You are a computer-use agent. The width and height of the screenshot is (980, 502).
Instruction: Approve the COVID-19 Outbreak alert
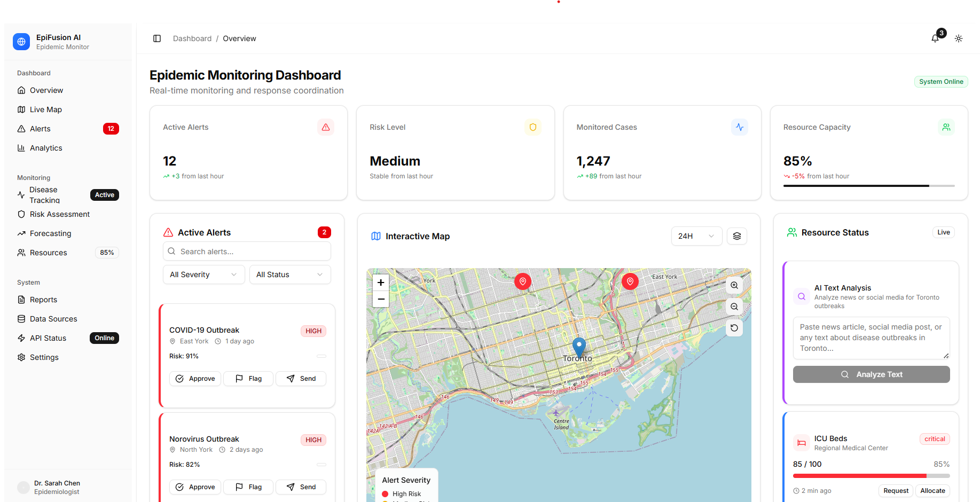pyautogui.click(x=195, y=379)
